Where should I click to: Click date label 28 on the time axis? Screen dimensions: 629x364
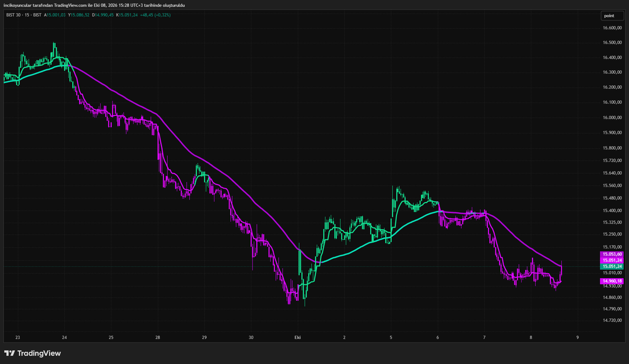(x=158, y=338)
